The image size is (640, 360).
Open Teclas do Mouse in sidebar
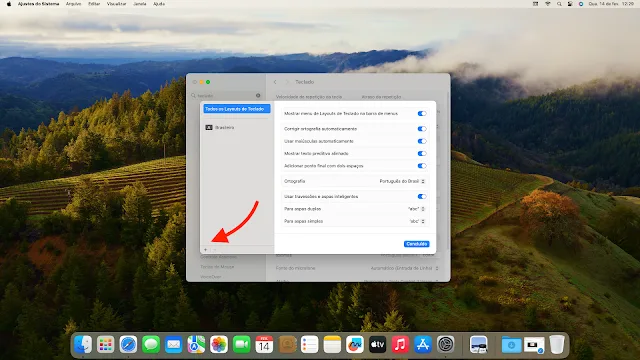[217, 267]
